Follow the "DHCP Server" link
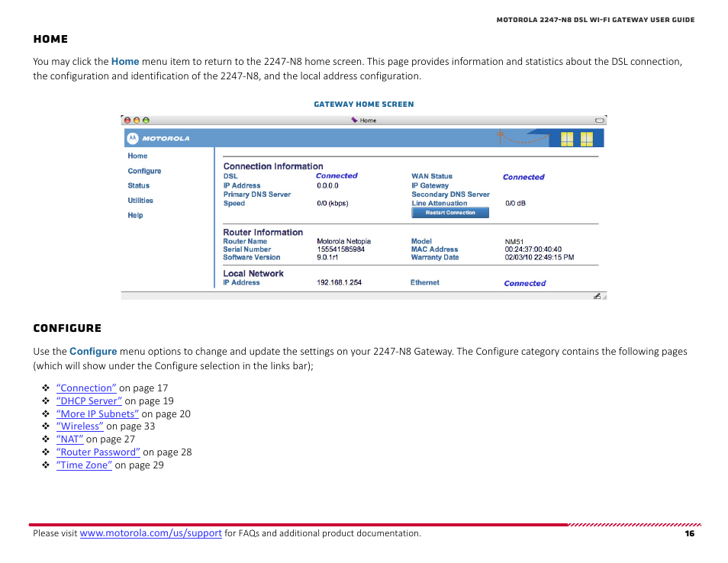Image resolution: width=728 pixels, height=563 pixels. (89, 401)
